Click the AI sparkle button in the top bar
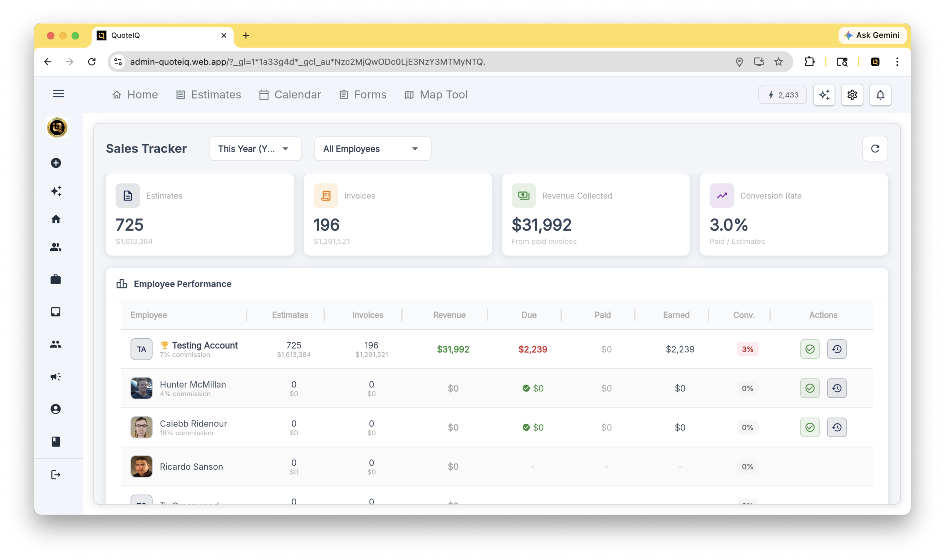 coord(824,95)
